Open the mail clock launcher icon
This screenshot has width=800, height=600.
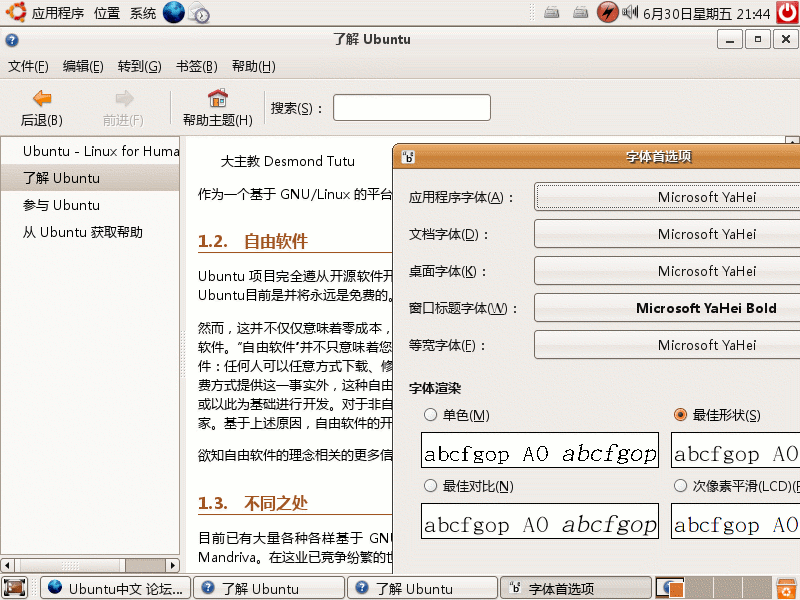tap(199, 13)
